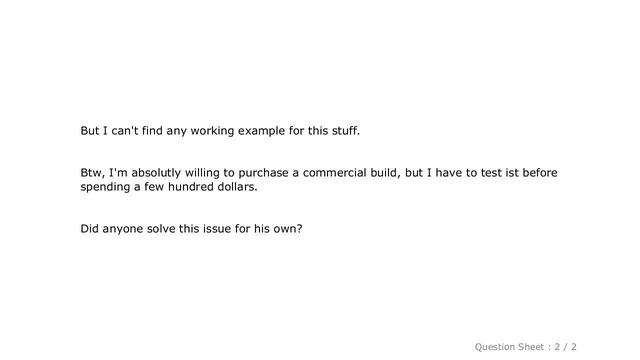Click the '2 / 2' page indicator
640x360 pixels.
(x=565, y=347)
